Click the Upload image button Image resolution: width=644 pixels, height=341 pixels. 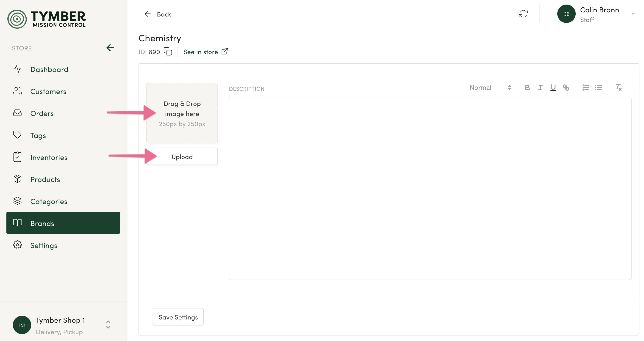click(x=182, y=157)
